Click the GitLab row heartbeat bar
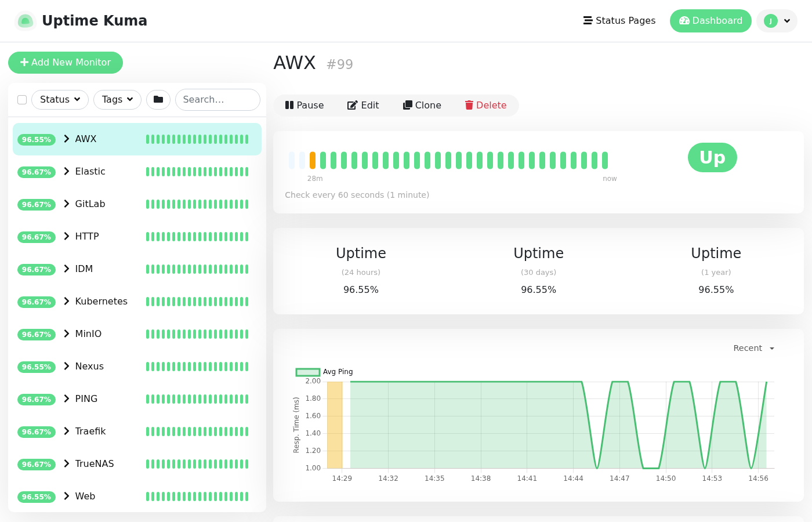Screen dimensions: 812x522 pyautogui.click(x=197, y=204)
